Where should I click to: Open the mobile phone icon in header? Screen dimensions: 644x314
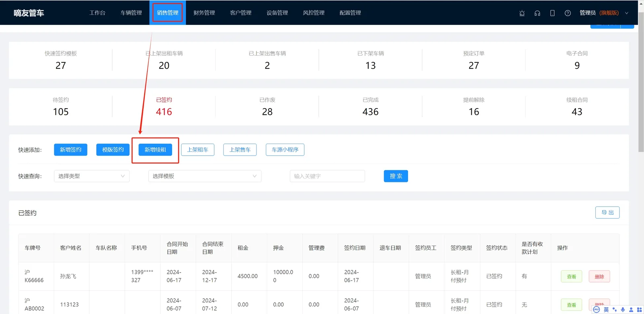[x=552, y=13]
